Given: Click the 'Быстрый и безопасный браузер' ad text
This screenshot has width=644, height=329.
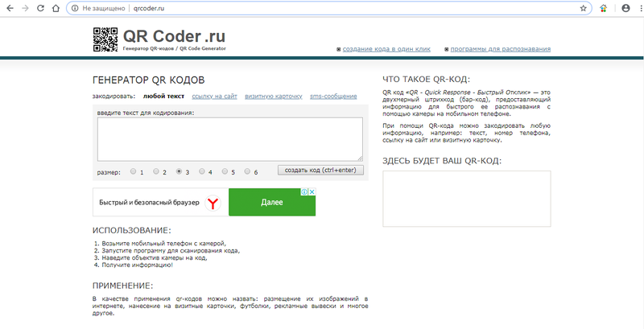Looking at the screenshot, I should click(149, 203).
